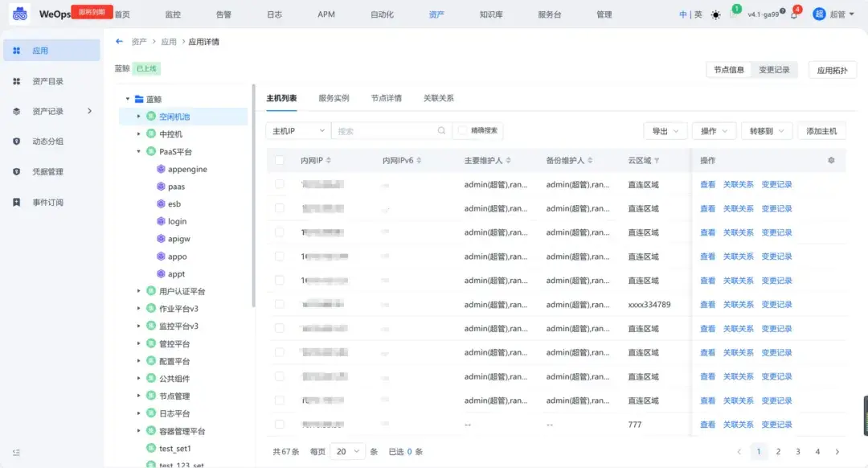Image resolution: width=868 pixels, height=468 pixels.
Task: Click the 添加主机 button
Action: coord(821,131)
